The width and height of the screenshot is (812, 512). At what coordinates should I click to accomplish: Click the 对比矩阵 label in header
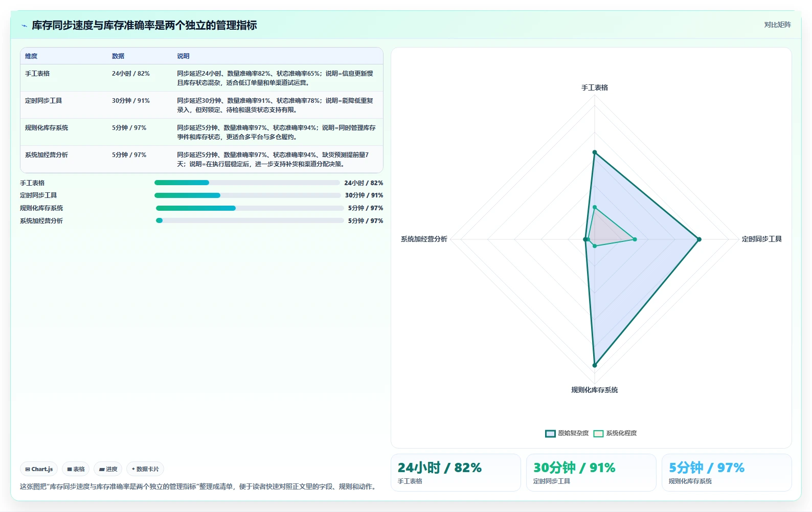tap(777, 25)
